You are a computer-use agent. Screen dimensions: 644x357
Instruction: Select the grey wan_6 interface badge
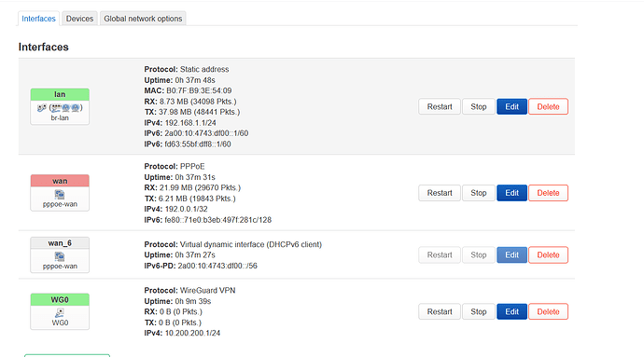[x=60, y=243]
